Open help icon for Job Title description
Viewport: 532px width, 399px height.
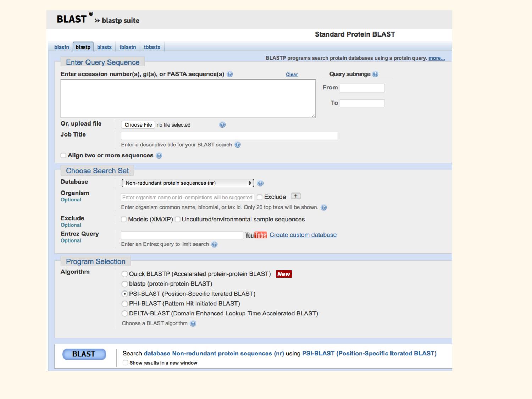(238, 145)
